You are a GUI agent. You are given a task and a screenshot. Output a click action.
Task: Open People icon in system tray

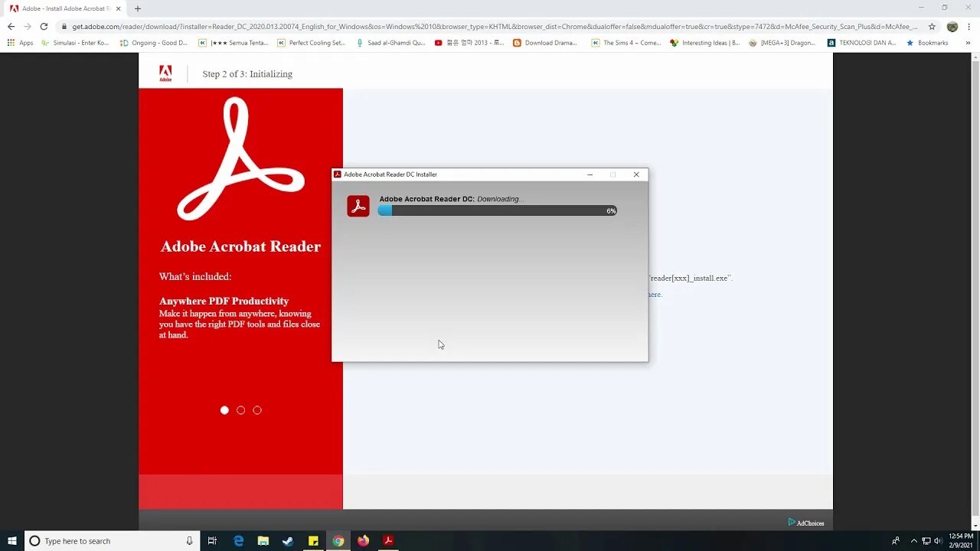click(x=896, y=541)
